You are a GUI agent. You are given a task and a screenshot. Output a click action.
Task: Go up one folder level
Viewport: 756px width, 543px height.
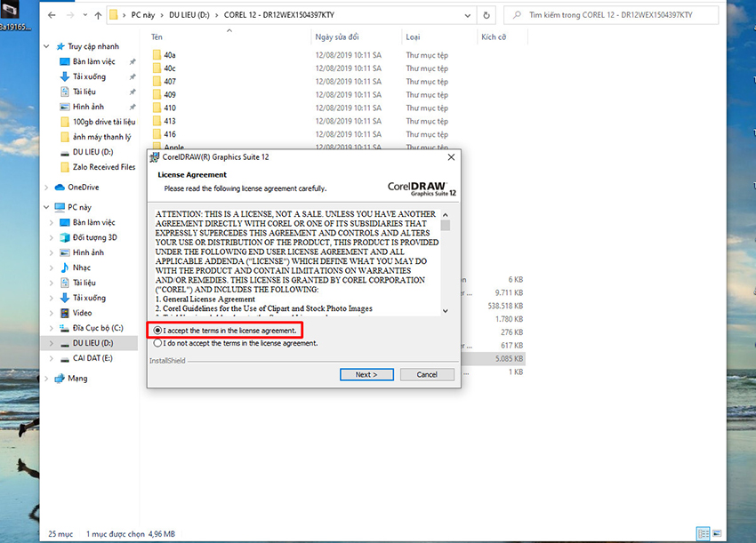click(x=98, y=15)
